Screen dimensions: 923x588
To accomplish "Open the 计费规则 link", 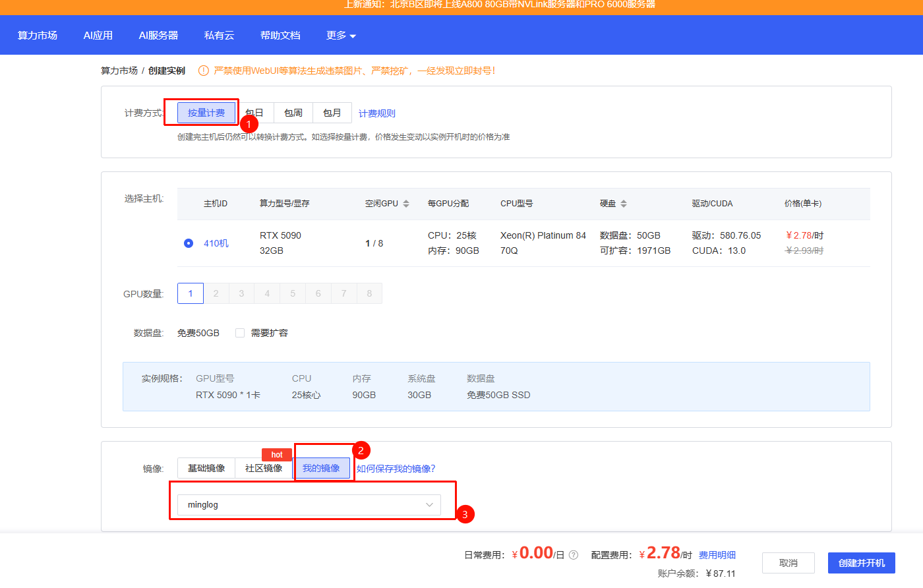I will 376,113.
